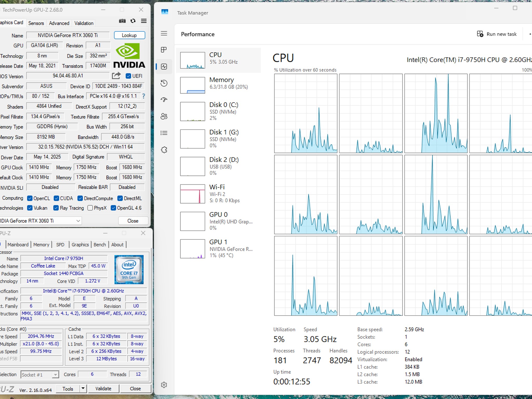Click the Bus Interface question mark icon
Image resolution: width=532 pixels, height=399 pixels.
click(143, 96)
